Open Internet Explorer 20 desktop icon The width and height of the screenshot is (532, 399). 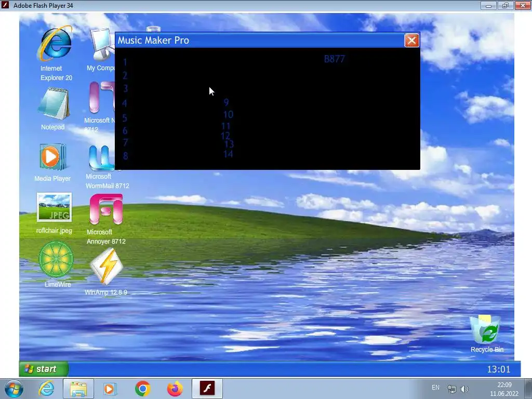(55, 45)
